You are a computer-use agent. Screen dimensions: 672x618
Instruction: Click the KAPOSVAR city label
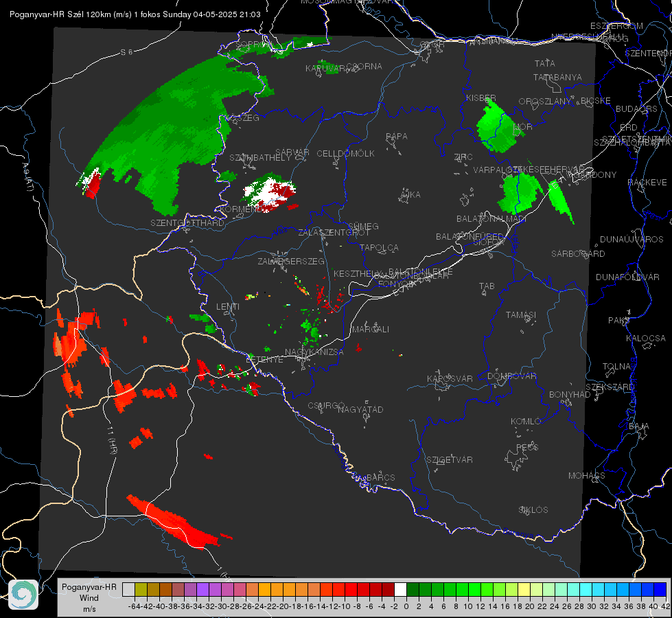point(450,378)
